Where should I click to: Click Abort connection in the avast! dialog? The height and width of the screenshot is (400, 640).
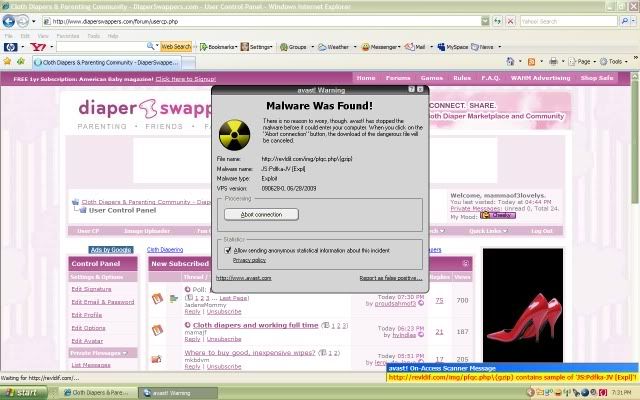[x=261, y=214]
